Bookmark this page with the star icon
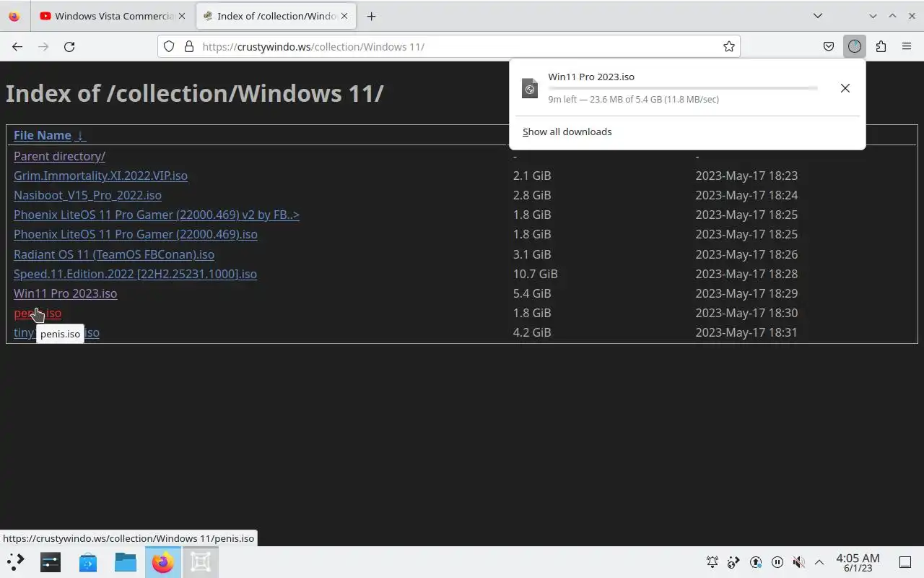The image size is (924, 578). [x=729, y=46]
